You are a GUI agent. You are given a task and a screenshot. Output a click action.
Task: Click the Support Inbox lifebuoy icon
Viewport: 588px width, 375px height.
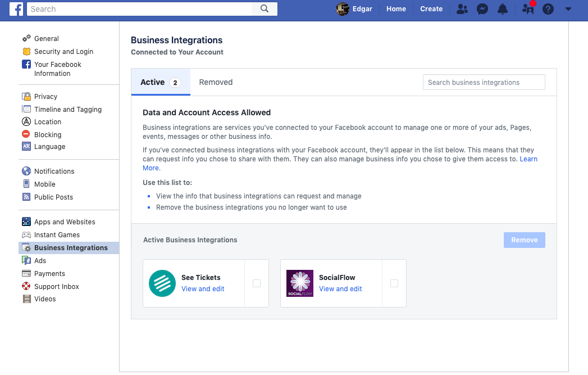pos(26,286)
